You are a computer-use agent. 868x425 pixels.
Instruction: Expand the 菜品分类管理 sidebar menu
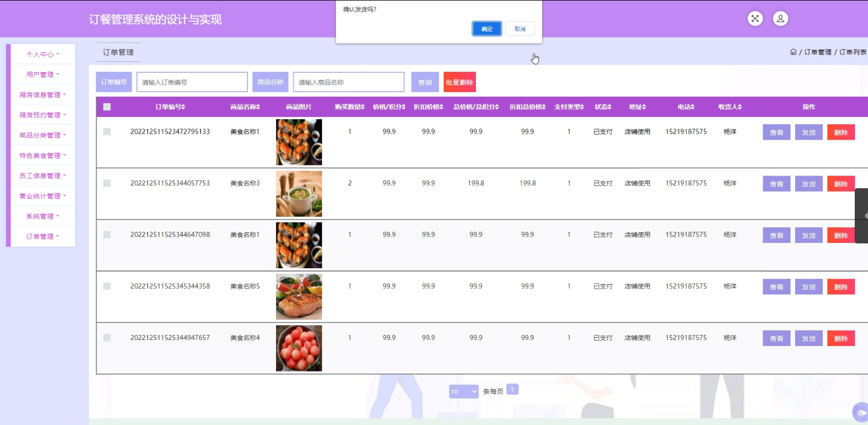pyautogui.click(x=43, y=135)
